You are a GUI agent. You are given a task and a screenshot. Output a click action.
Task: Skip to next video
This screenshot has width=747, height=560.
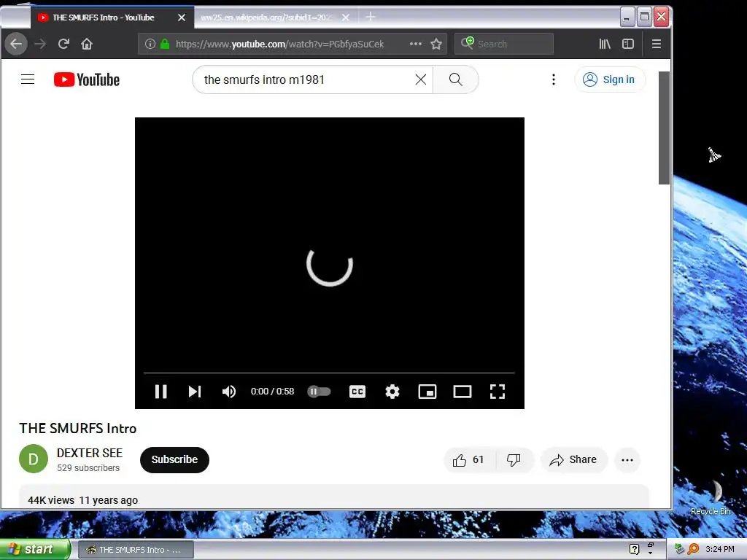[x=194, y=392]
